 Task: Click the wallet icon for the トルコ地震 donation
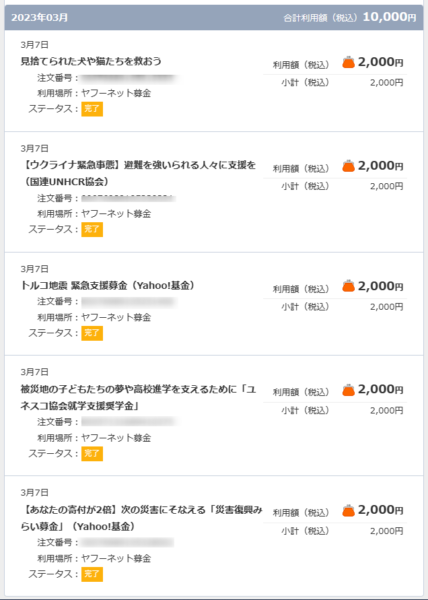(348, 286)
